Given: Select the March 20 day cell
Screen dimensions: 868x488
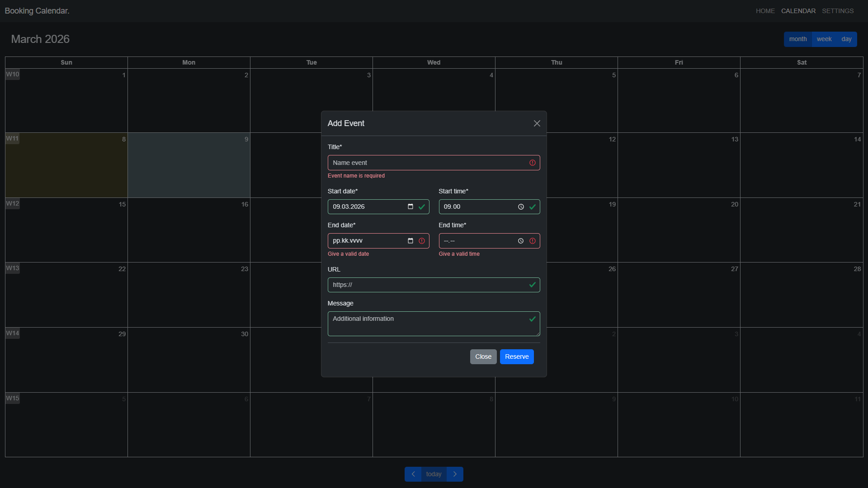Looking at the screenshot, I should (679, 230).
